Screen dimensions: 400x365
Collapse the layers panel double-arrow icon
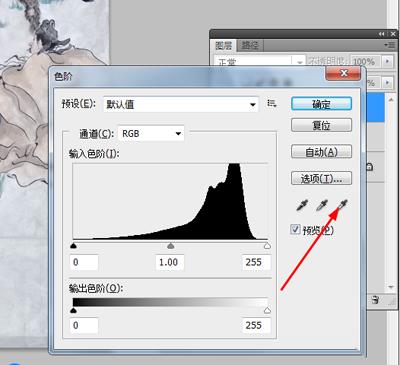click(381, 34)
